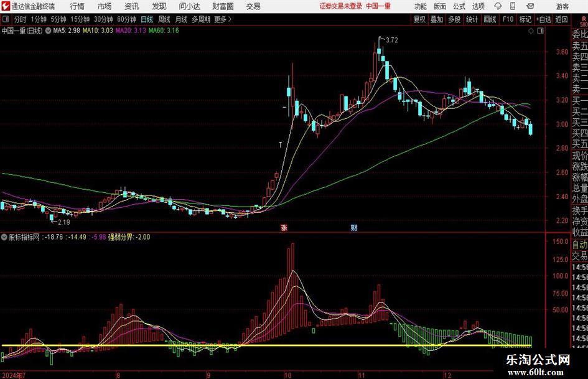Switch to the 5分钟 period tab
The width and height of the screenshot is (588, 379).
point(58,19)
